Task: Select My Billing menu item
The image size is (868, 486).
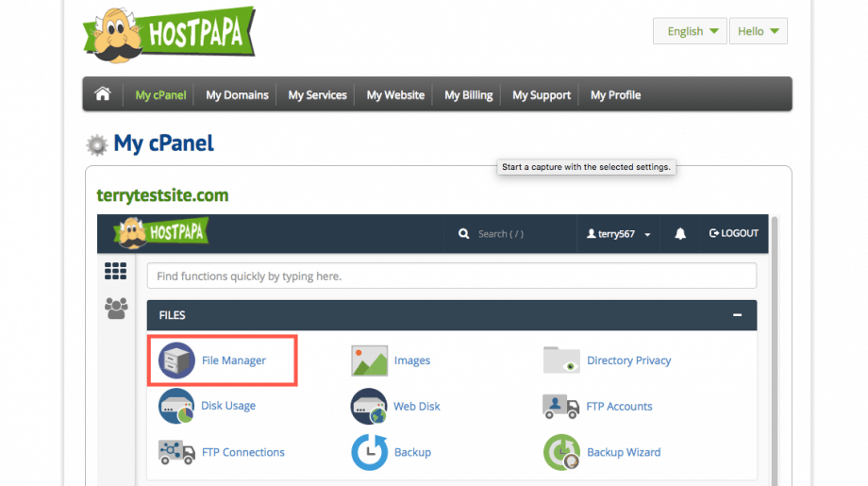Action: 468,94
